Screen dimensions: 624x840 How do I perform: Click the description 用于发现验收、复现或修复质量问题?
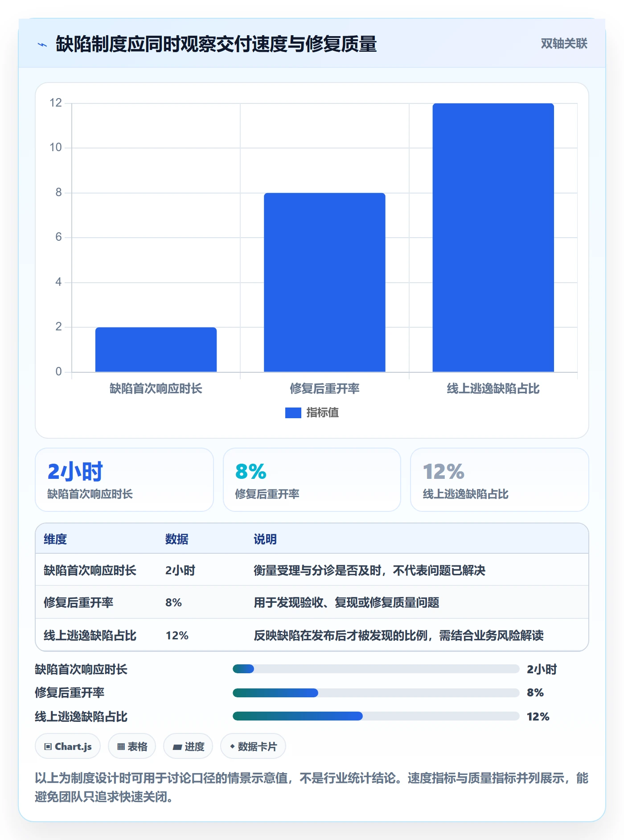click(x=346, y=602)
